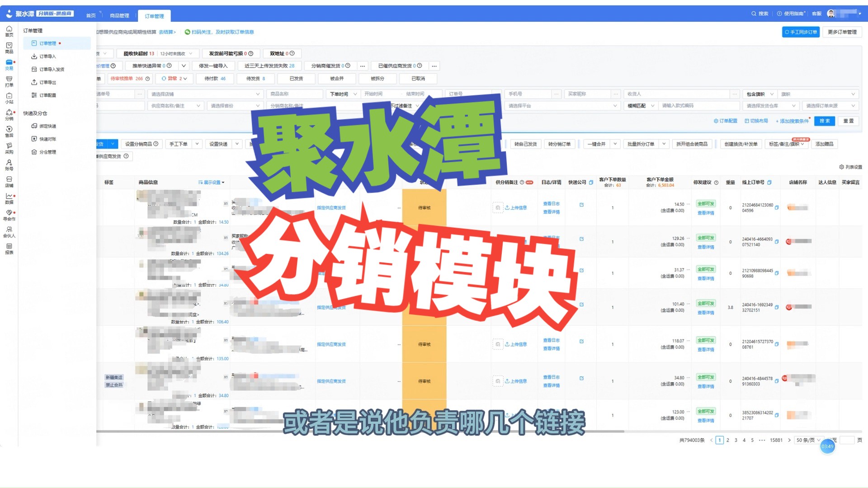Click 列表设置 gear icon above table
This screenshot has width=868, height=488.
841,167
